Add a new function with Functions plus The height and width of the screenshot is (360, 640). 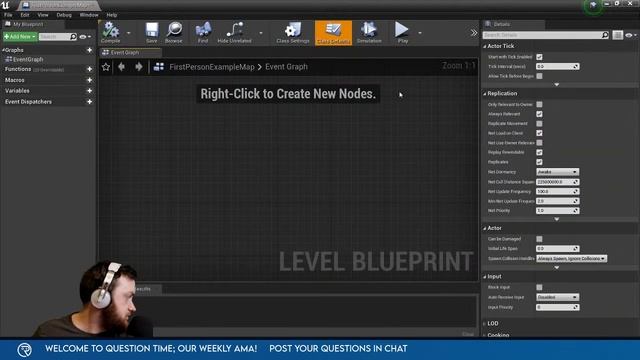click(89, 69)
